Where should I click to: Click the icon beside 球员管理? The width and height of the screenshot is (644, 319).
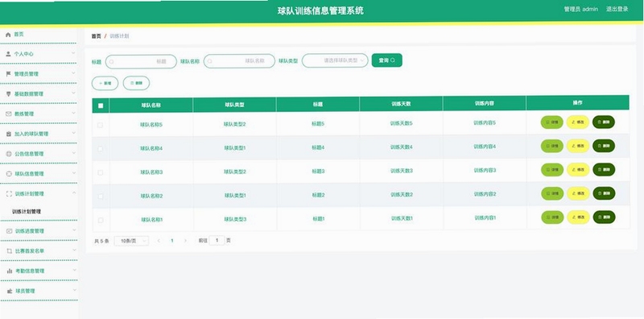point(10,291)
